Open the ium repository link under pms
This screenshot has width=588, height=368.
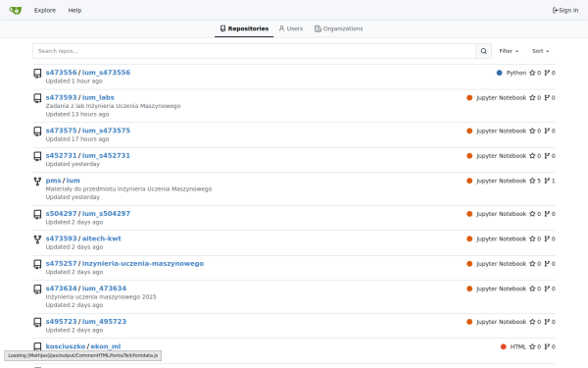pyautogui.click(x=73, y=181)
